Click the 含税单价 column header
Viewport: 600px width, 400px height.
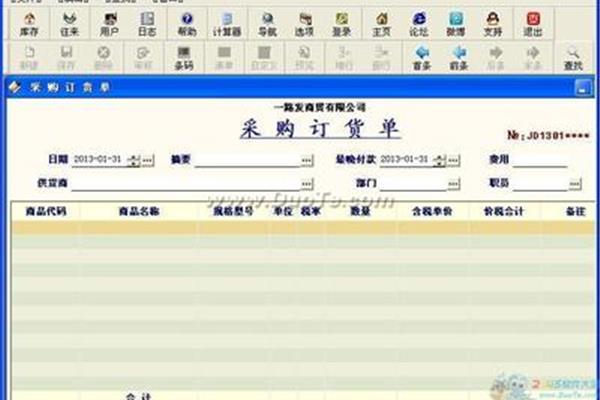click(x=432, y=211)
